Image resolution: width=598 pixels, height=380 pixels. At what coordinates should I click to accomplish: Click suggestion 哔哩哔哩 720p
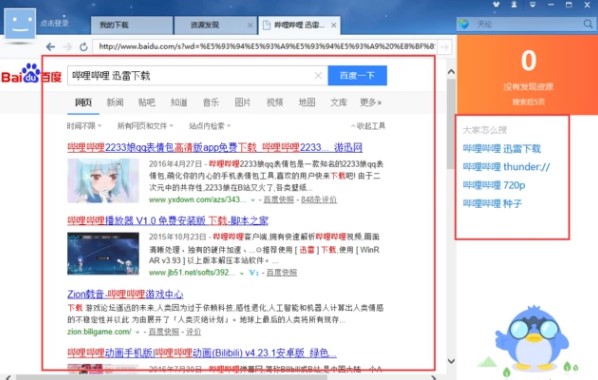click(494, 185)
